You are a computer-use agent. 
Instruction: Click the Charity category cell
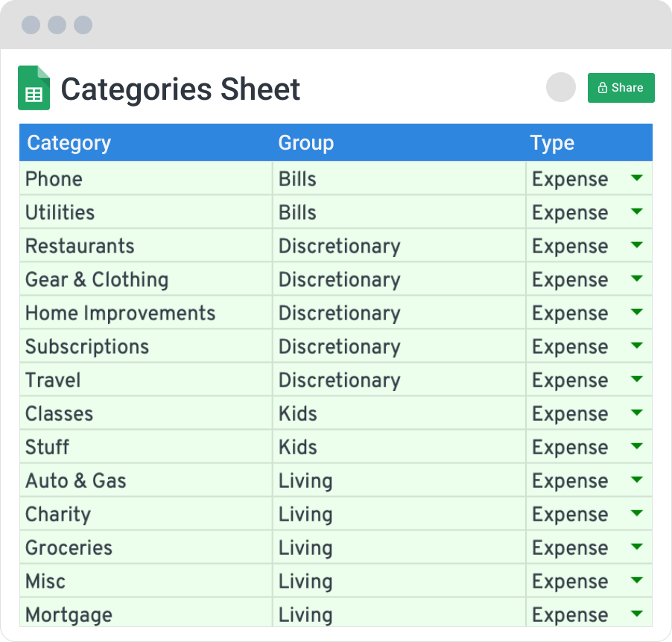click(x=146, y=514)
